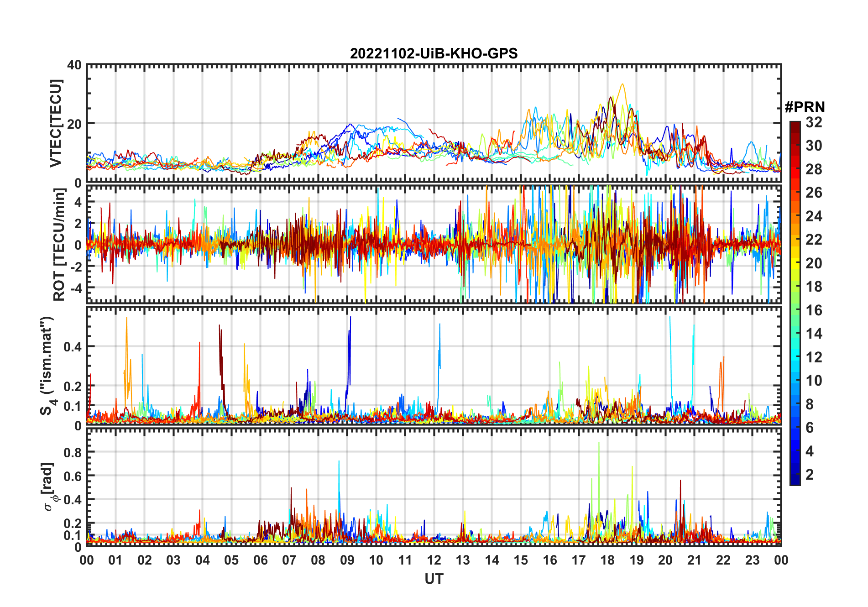Click colorbar tick label 18
The height and width of the screenshot is (607, 868).
(x=814, y=287)
